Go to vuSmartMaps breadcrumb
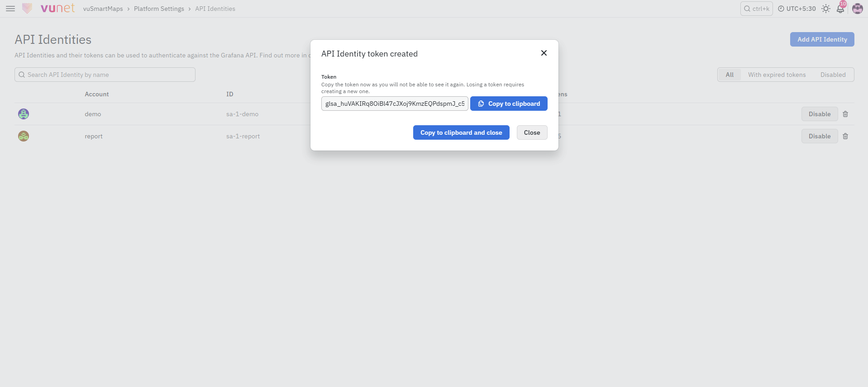 [103, 9]
